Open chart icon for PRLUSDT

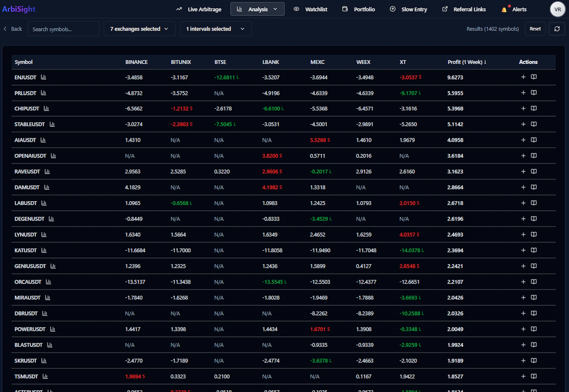(x=43, y=93)
